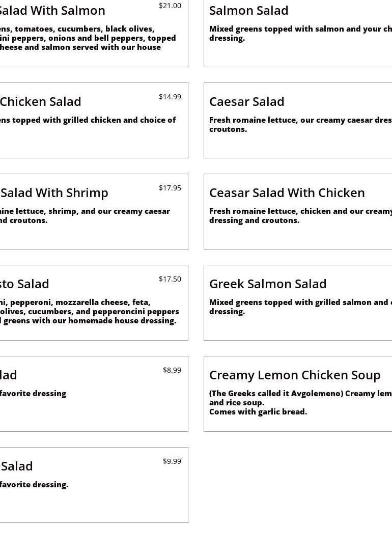Click description mentioning grilled chicken topping
Viewport: 392px width, 555px height.
pyautogui.click(x=88, y=120)
